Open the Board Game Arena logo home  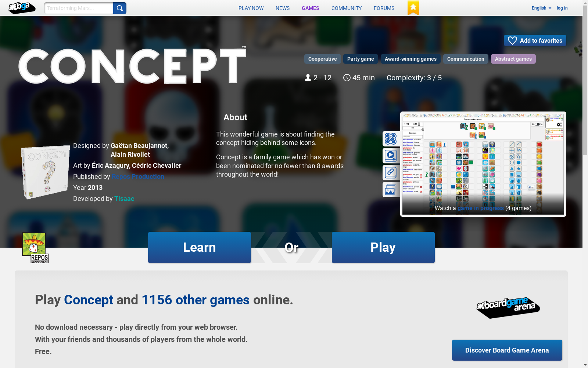click(22, 8)
